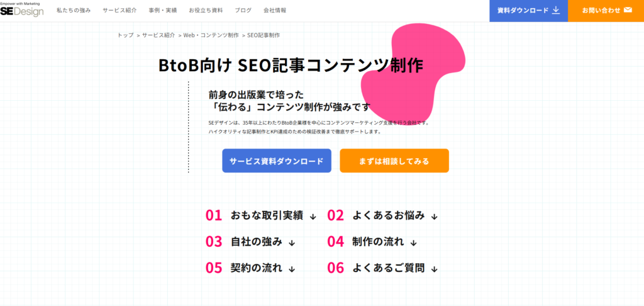Click the download icon in header
The height and width of the screenshot is (306, 644).
(555, 10)
